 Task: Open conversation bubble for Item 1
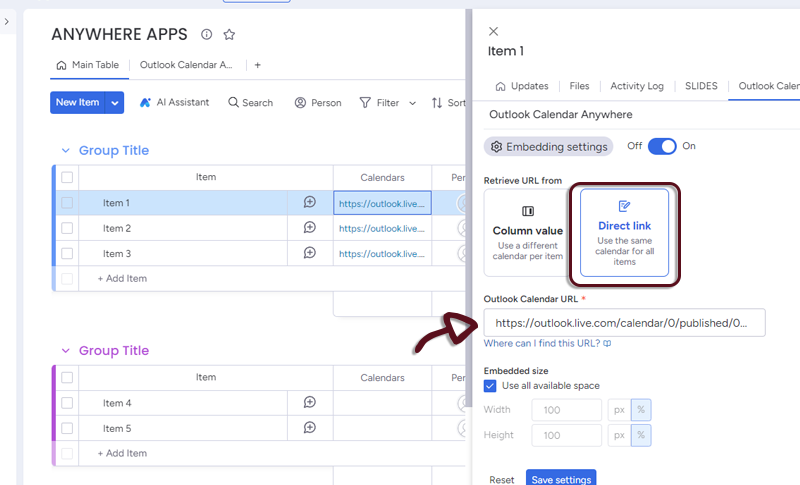pos(309,202)
